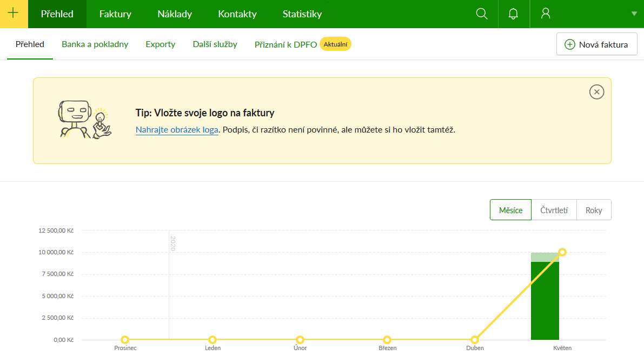Create a Nová faktura
The height and width of the screenshot is (362, 644).
click(596, 44)
